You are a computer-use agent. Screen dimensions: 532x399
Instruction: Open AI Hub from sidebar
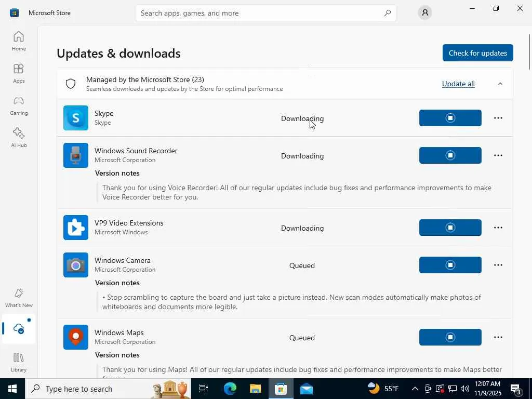tap(19, 138)
